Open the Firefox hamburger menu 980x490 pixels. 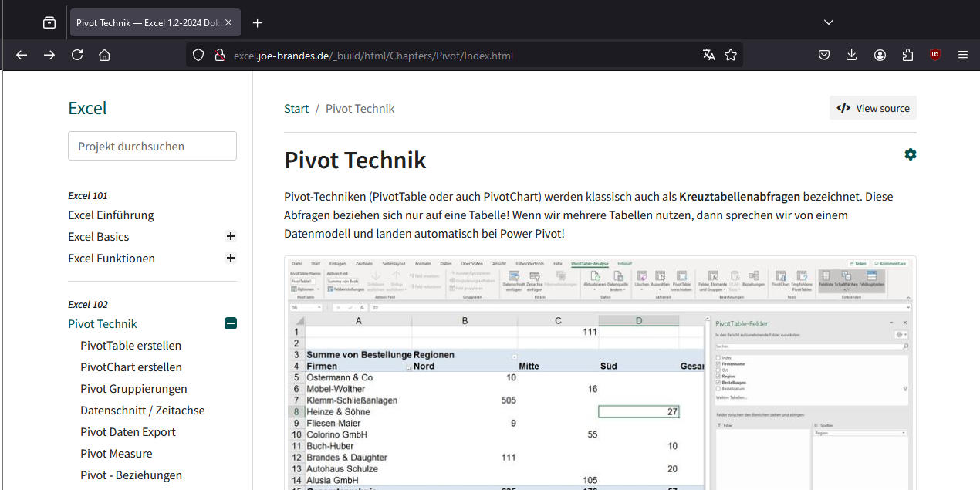(963, 55)
